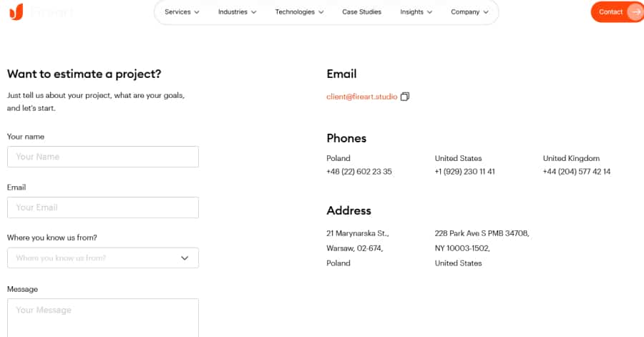Expand the Insights chevron

429,12
